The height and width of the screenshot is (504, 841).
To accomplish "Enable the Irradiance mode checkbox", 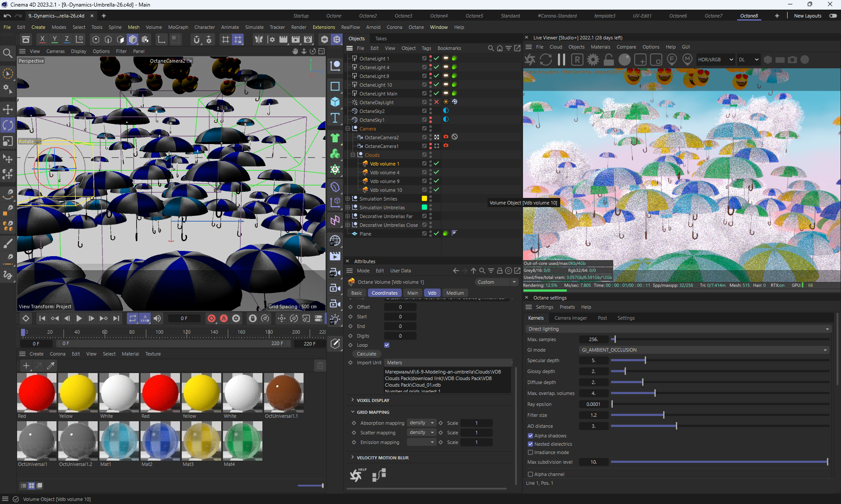I will coord(530,452).
